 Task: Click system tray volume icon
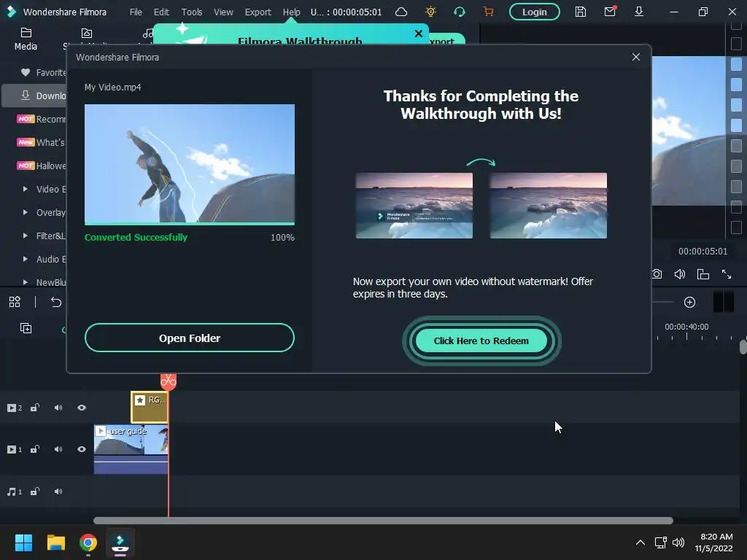(x=678, y=542)
